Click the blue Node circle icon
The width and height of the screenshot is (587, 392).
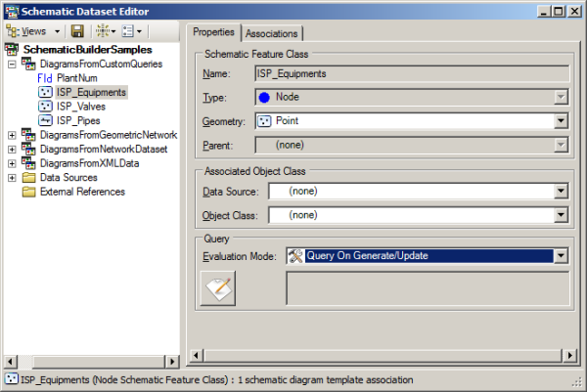(264, 98)
